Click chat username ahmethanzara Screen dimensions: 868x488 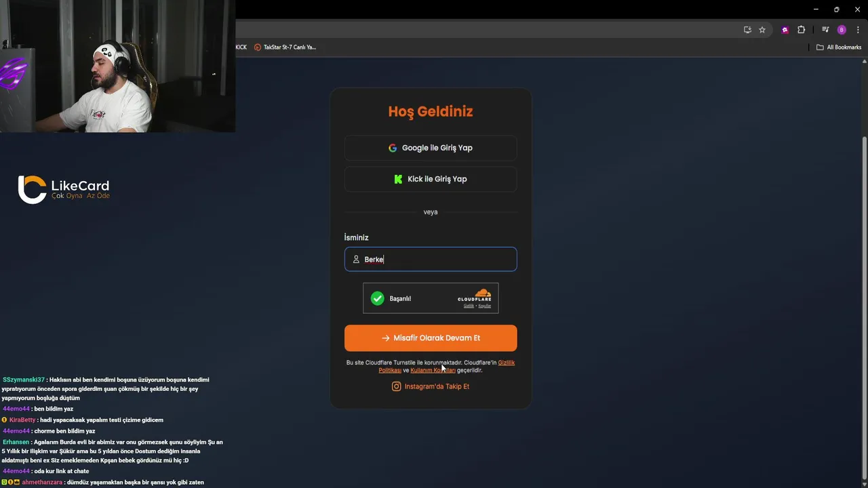click(x=42, y=483)
